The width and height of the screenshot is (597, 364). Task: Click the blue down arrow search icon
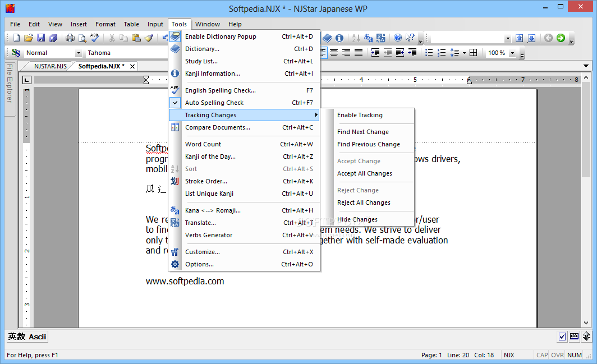532,38
